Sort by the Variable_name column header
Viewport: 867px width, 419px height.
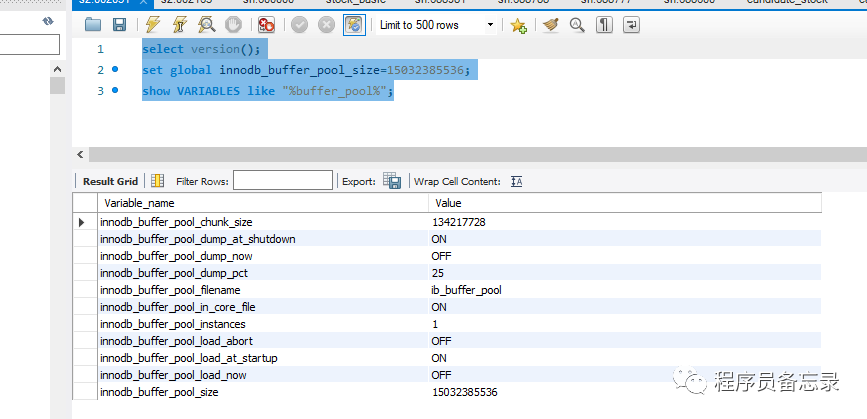260,203
